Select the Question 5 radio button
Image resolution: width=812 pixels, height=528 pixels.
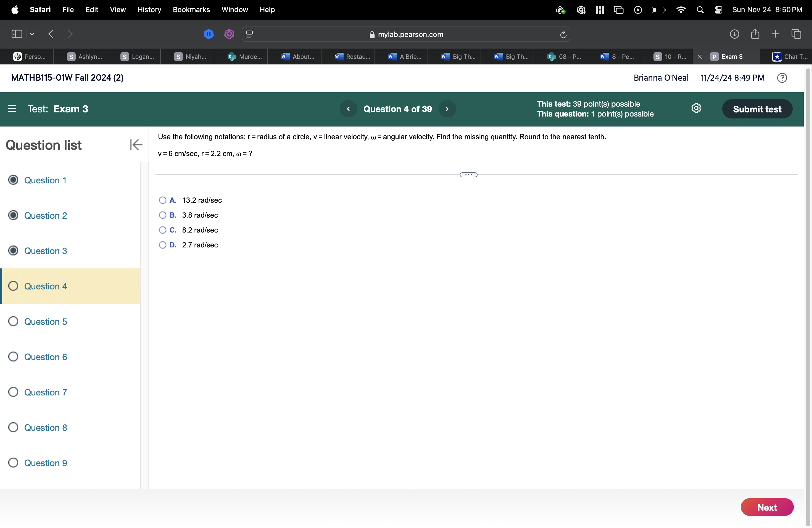(13, 321)
